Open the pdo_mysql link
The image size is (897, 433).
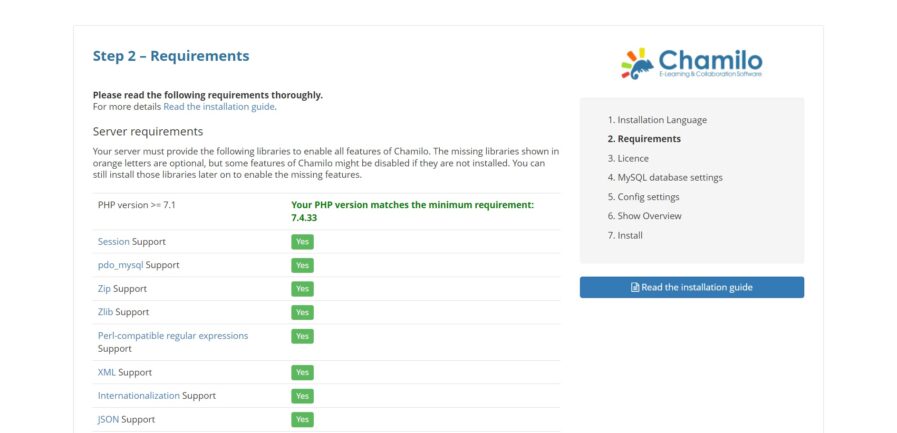120,265
